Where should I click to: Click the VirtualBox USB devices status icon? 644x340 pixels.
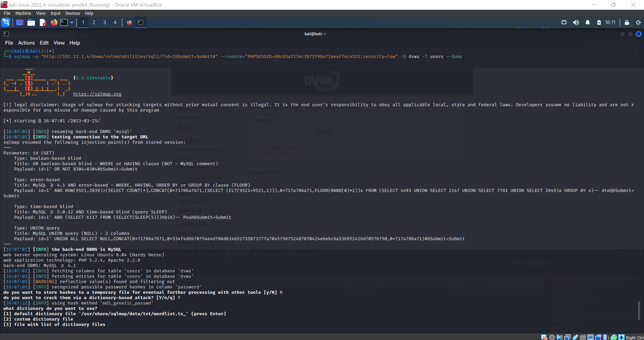click(576, 337)
